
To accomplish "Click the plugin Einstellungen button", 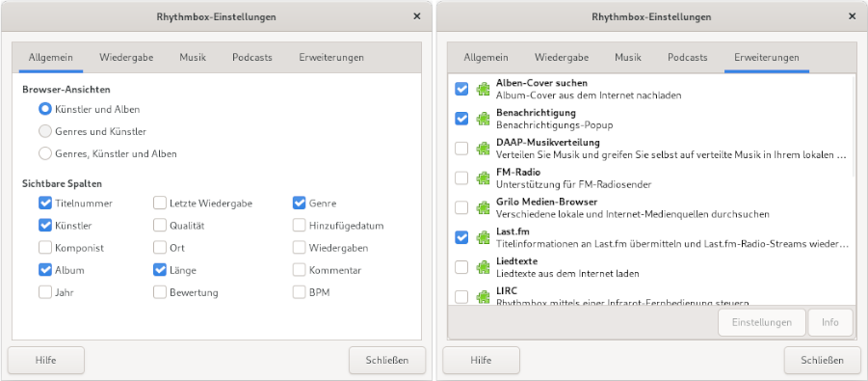I will pyautogui.click(x=762, y=323).
